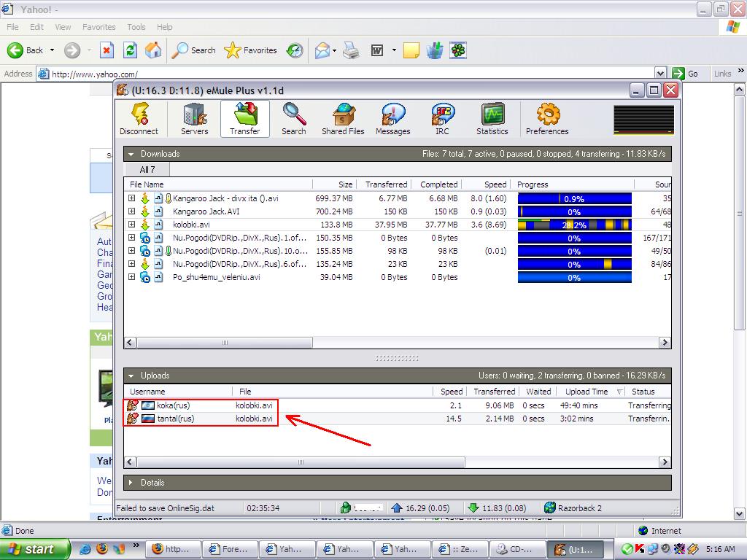Open the address bar dropdown
This screenshot has width=747, height=560.
(660, 74)
